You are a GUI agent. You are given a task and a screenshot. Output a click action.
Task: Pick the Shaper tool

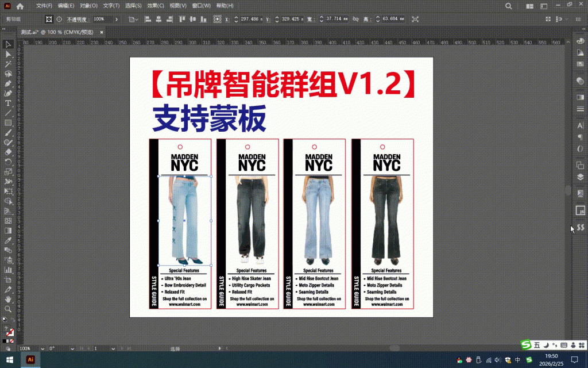8,143
